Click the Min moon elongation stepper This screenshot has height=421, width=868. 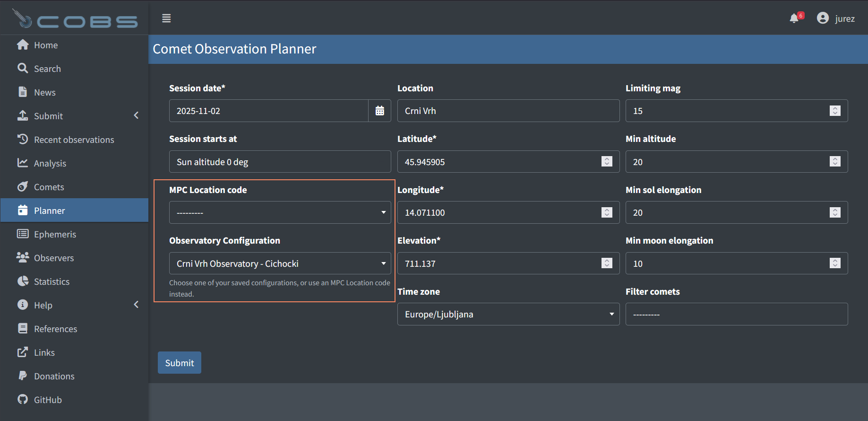tap(835, 263)
